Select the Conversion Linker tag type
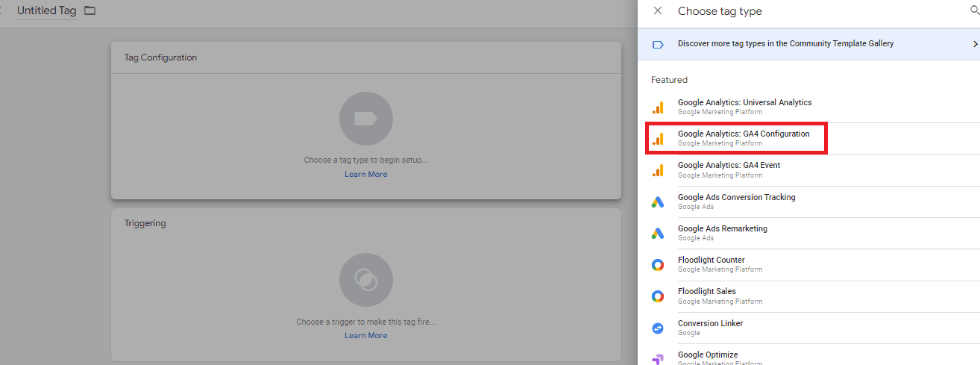The image size is (980, 365). click(x=809, y=328)
